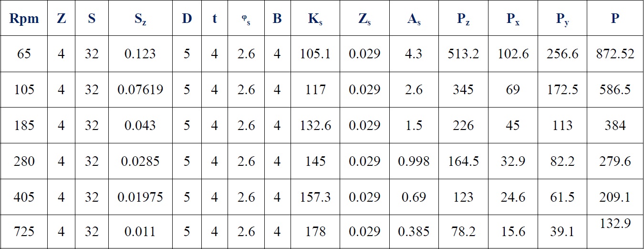Select the As value 0.998 cell

click(414, 161)
